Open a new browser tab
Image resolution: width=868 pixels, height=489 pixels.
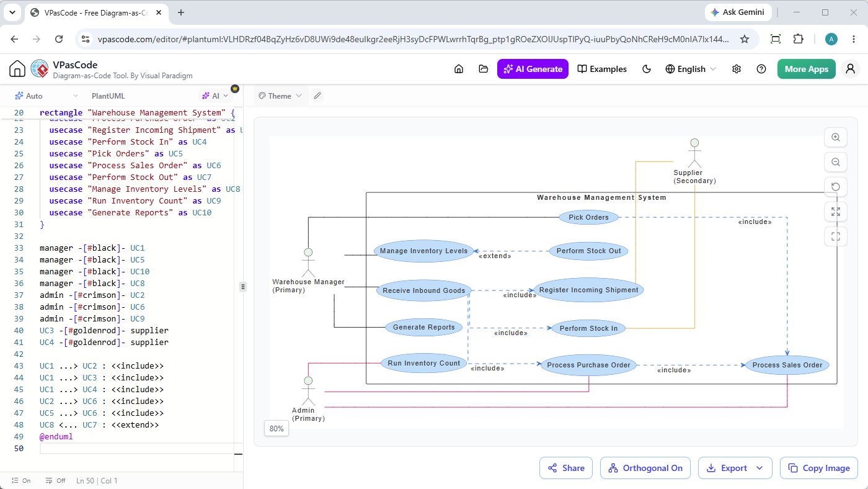(181, 12)
